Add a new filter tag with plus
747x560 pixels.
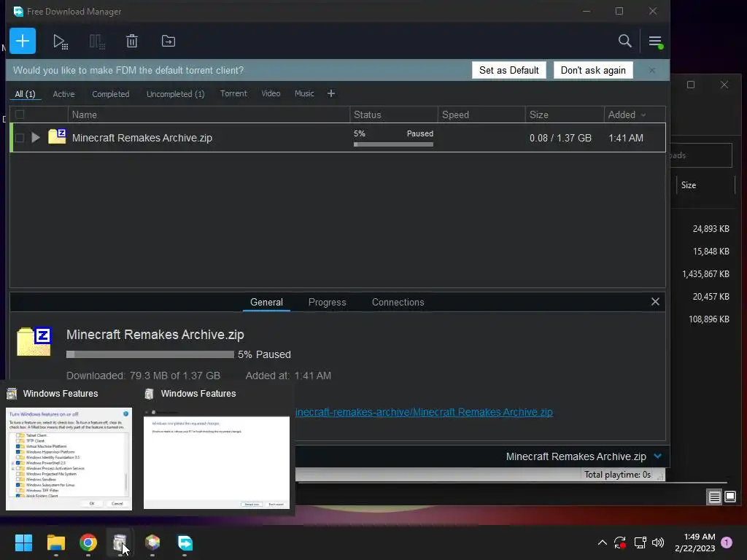click(331, 93)
